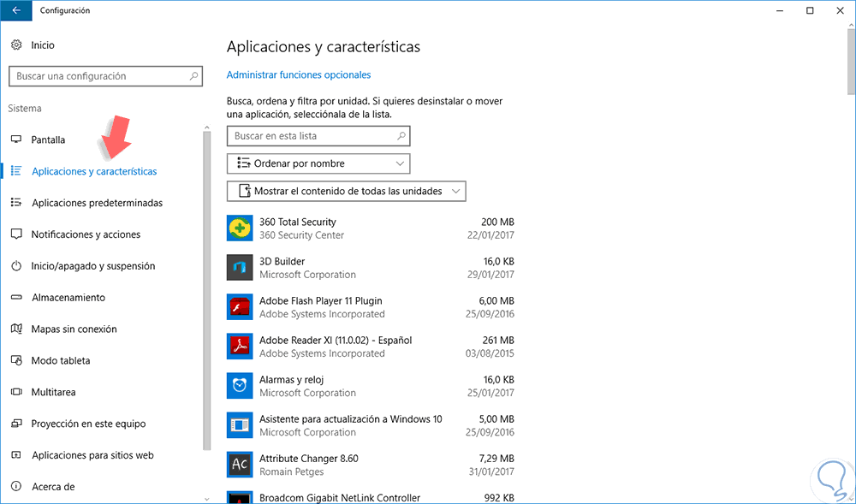Click the Attribute Changer Ac icon

tap(240, 464)
